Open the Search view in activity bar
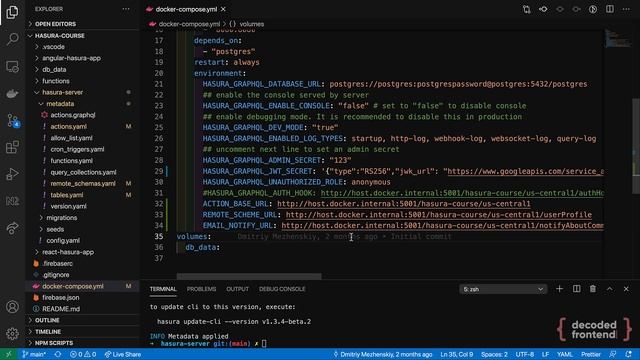The image size is (640, 360). [x=12, y=39]
